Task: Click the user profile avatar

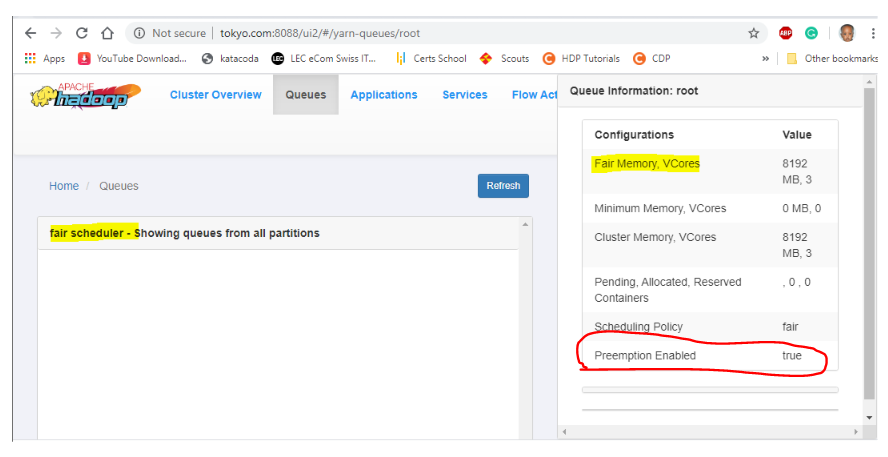Action: pos(847,33)
